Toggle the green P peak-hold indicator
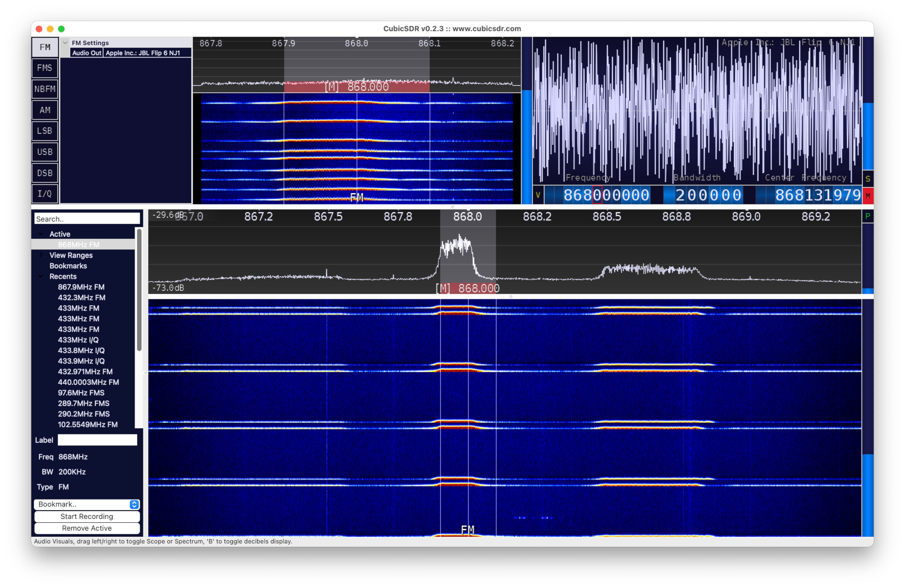Viewport: 905px width, 588px height. (x=868, y=216)
